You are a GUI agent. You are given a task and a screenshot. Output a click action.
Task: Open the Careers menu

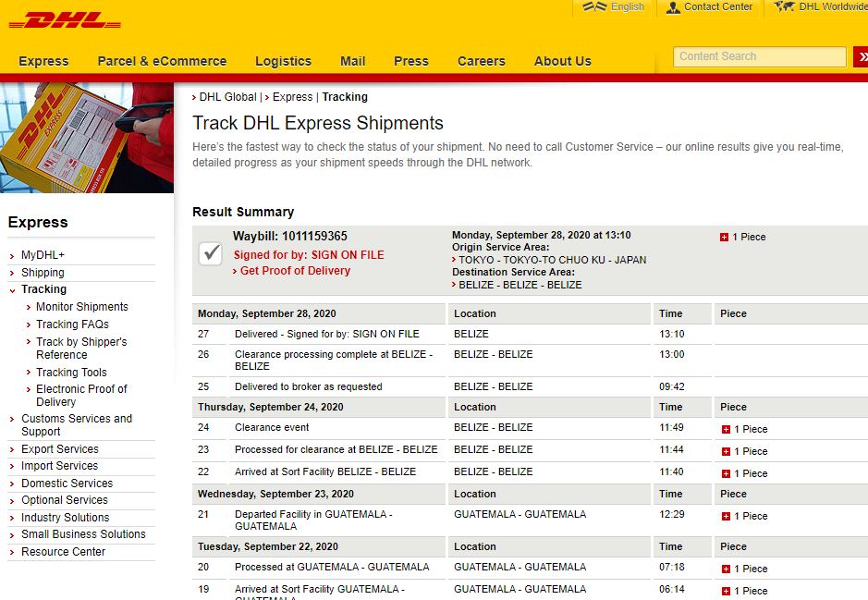482,61
